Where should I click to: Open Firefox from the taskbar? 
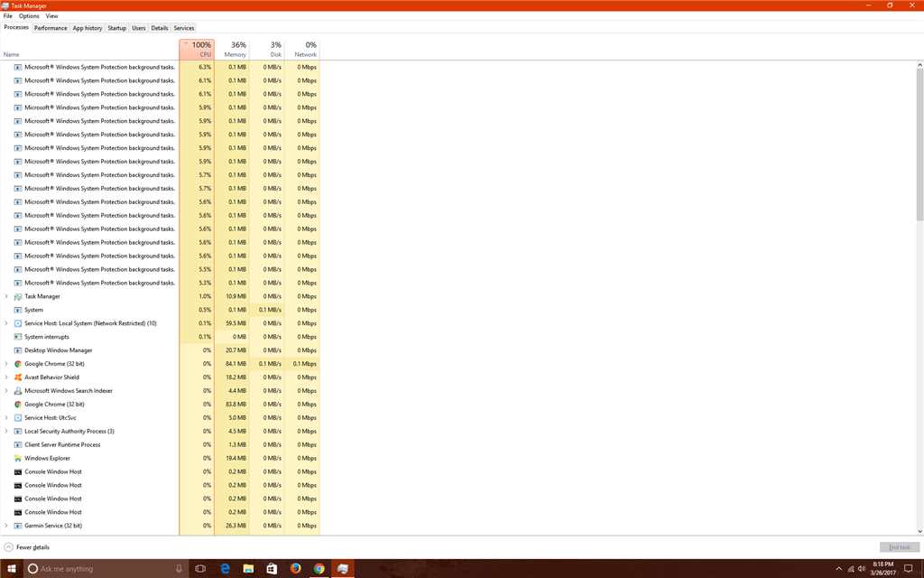(295, 569)
